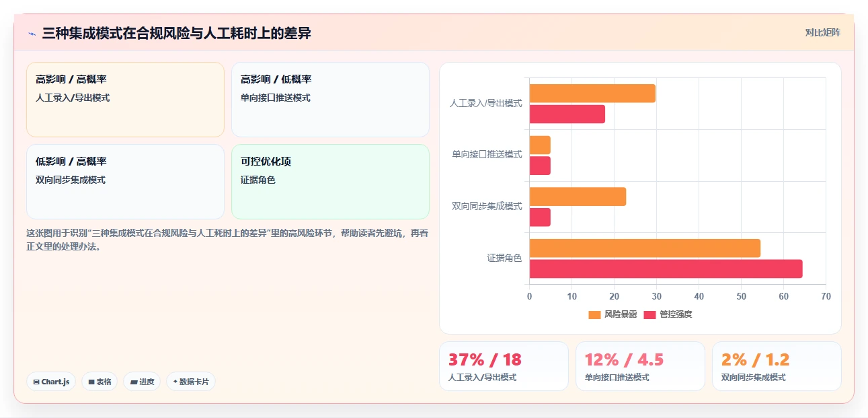The width and height of the screenshot is (868, 418).
Task: Click chart axis label 人工录入/导出模式
Action: [485, 104]
